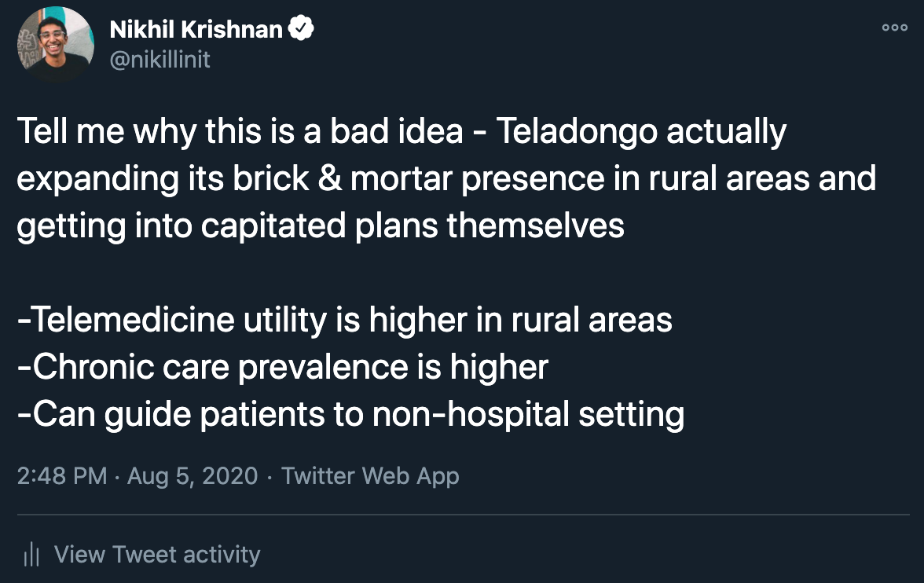Click the Aug 5, 2020 date
The width and height of the screenshot is (924, 583).
click(192, 475)
